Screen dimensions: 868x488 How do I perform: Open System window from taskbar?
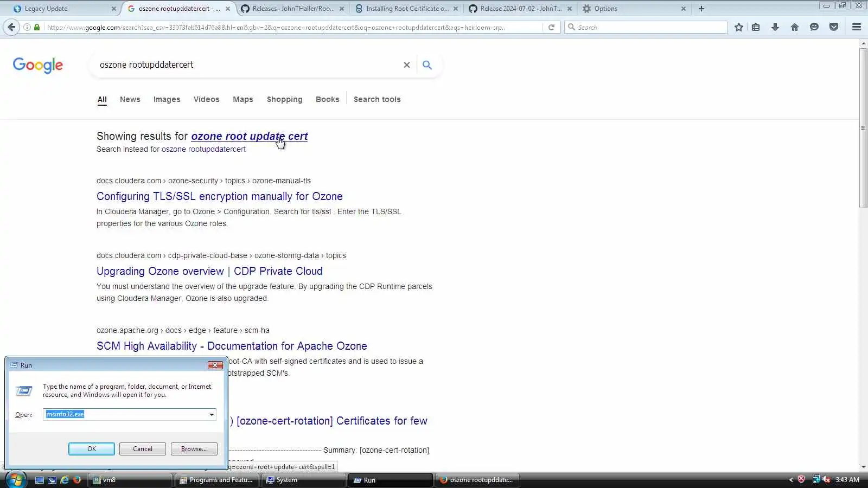coord(304,480)
